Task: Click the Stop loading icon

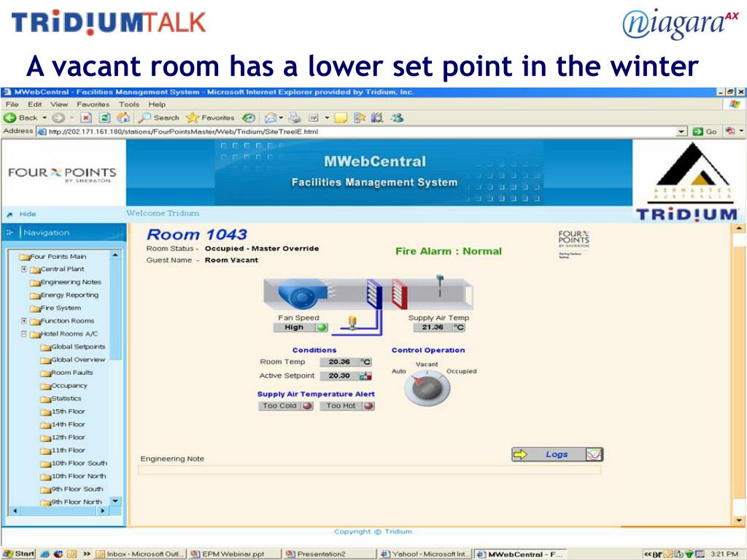Action: 86,117
